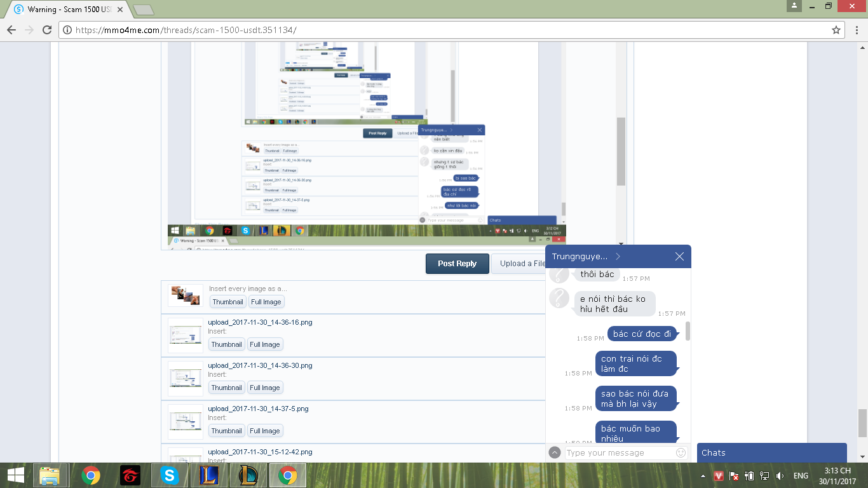Insert every image as Thumbnail
The width and height of the screenshot is (868, 488).
pos(227,302)
